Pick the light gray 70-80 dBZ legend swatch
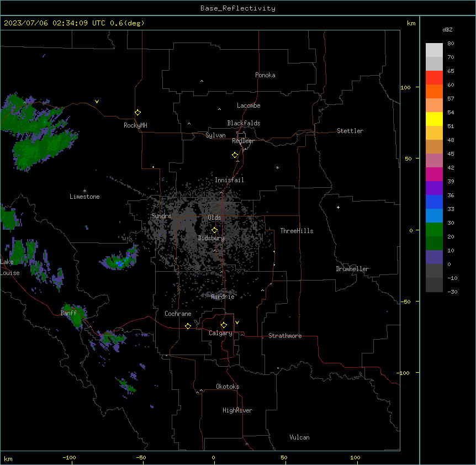 pos(434,50)
